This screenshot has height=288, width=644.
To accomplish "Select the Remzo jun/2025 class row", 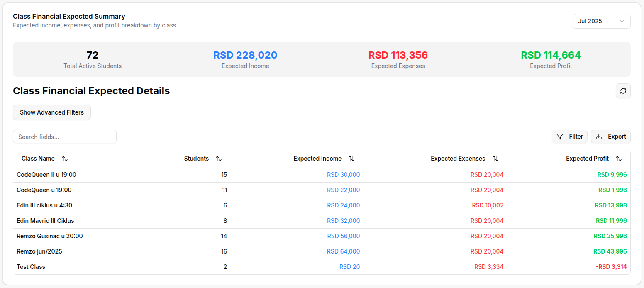I will tap(39, 251).
